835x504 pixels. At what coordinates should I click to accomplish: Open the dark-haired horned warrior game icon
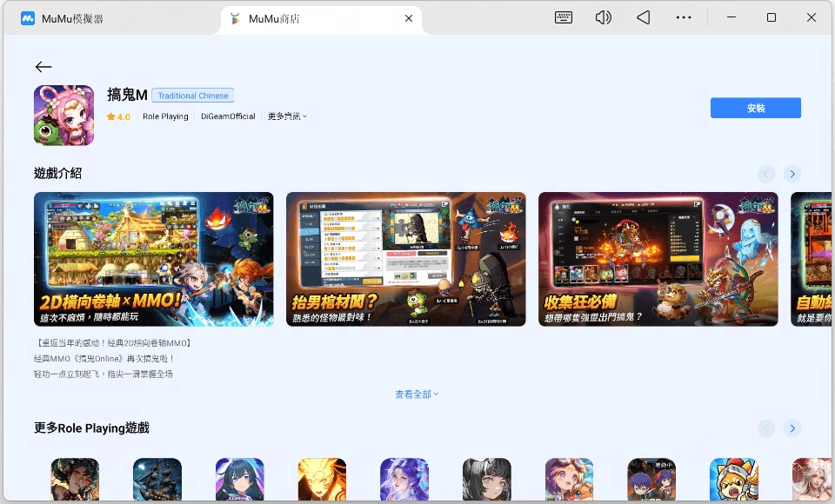click(x=75, y=480)
